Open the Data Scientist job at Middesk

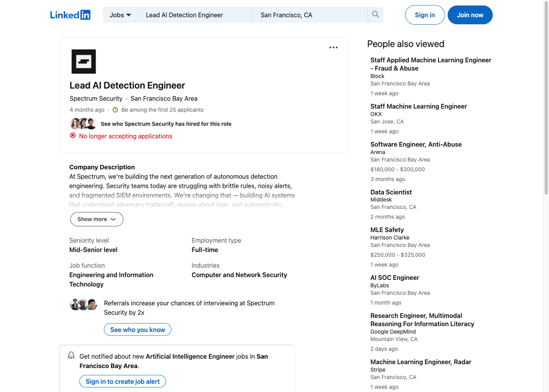391,192
